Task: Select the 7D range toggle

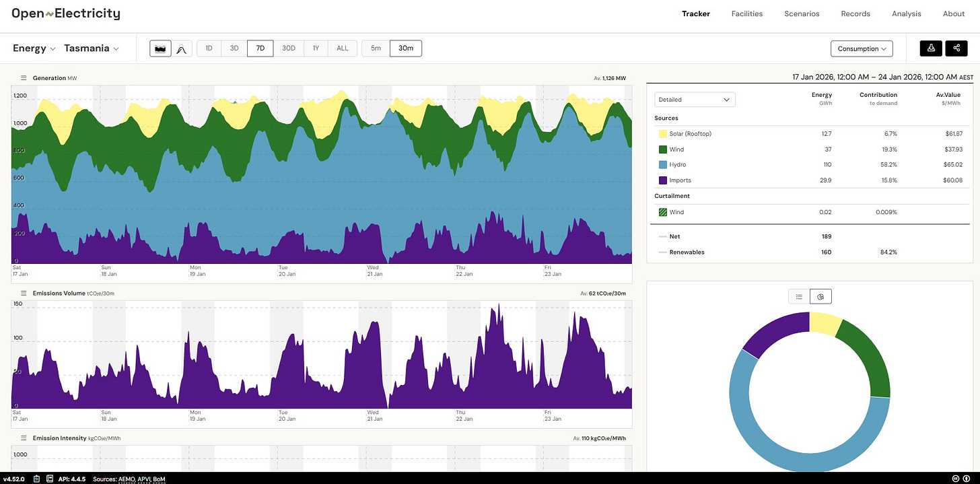Action: click(260, 48)
